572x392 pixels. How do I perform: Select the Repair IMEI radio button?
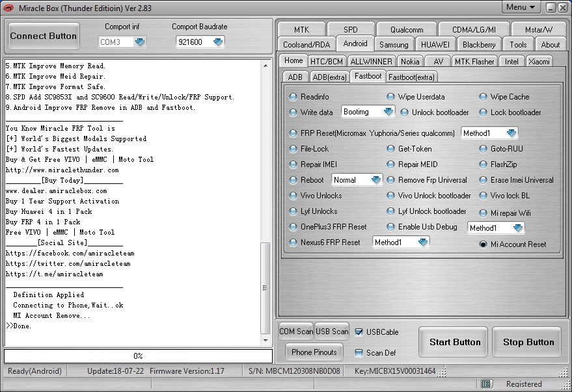click(293, 164)
